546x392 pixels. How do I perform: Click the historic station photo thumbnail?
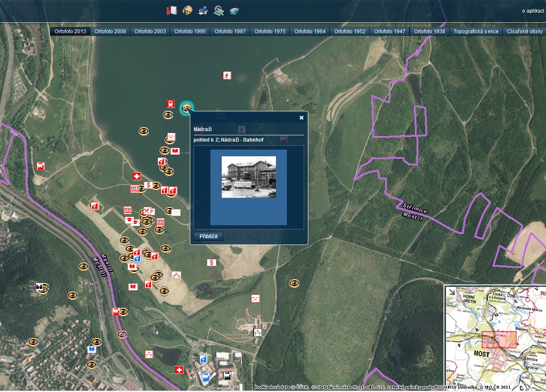point(249,177)
